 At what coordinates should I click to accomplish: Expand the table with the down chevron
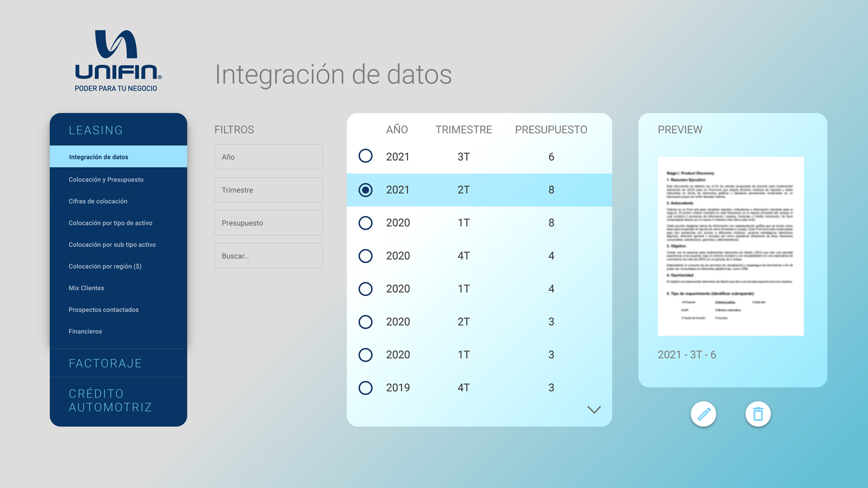click(x=594, y=410)
